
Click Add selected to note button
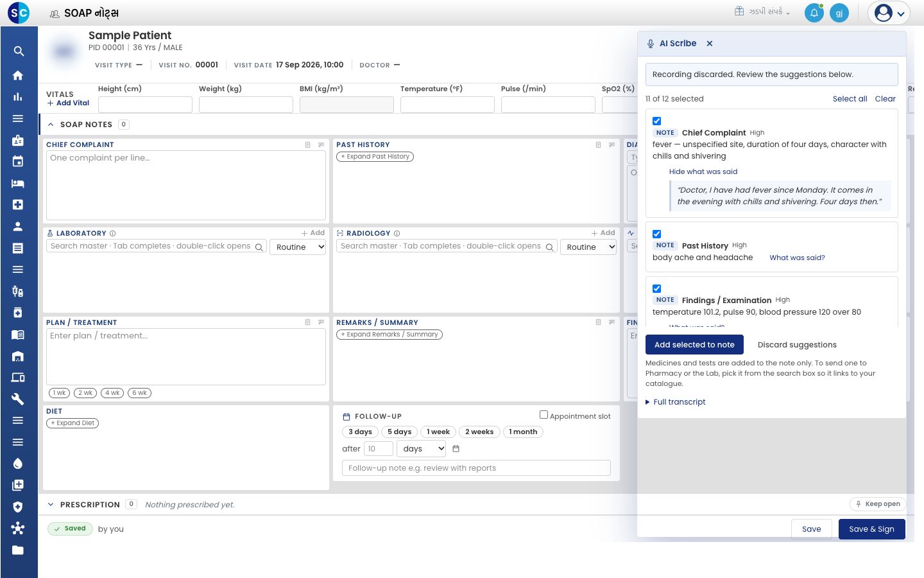[694, 345]
